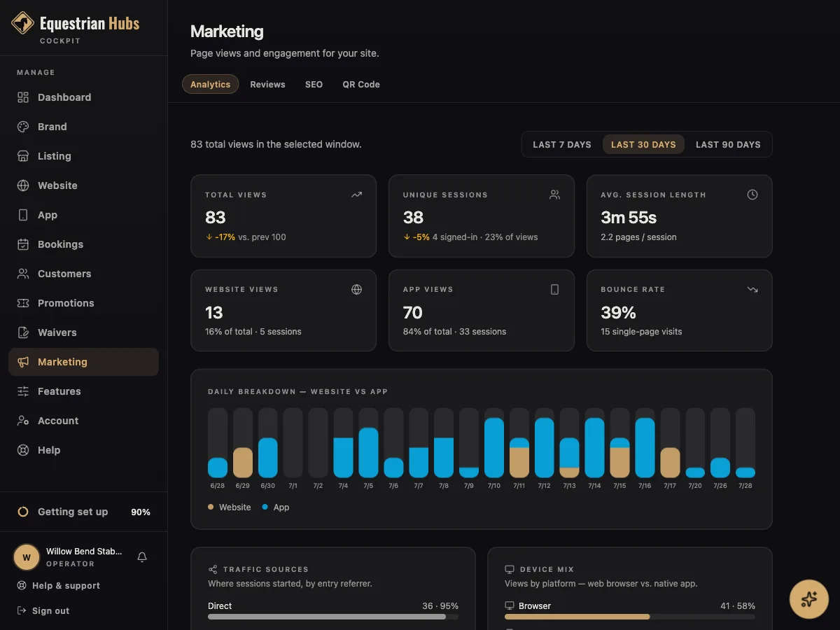Select the Last 30 Days option
This screenshot has height=630, width=840.
pos(643,145)
